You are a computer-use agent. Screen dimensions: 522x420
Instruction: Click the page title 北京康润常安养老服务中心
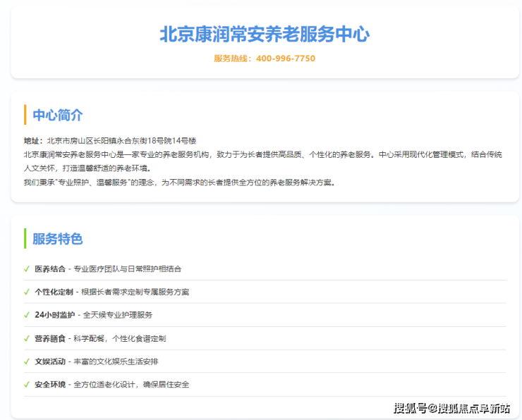[265, 35]
